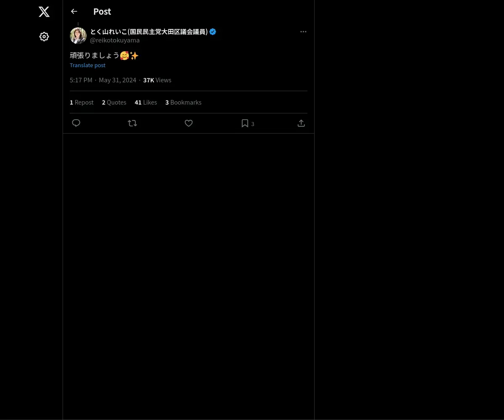View the 1 Repost list
Screen dimensions: 504x420
[81, 102]
